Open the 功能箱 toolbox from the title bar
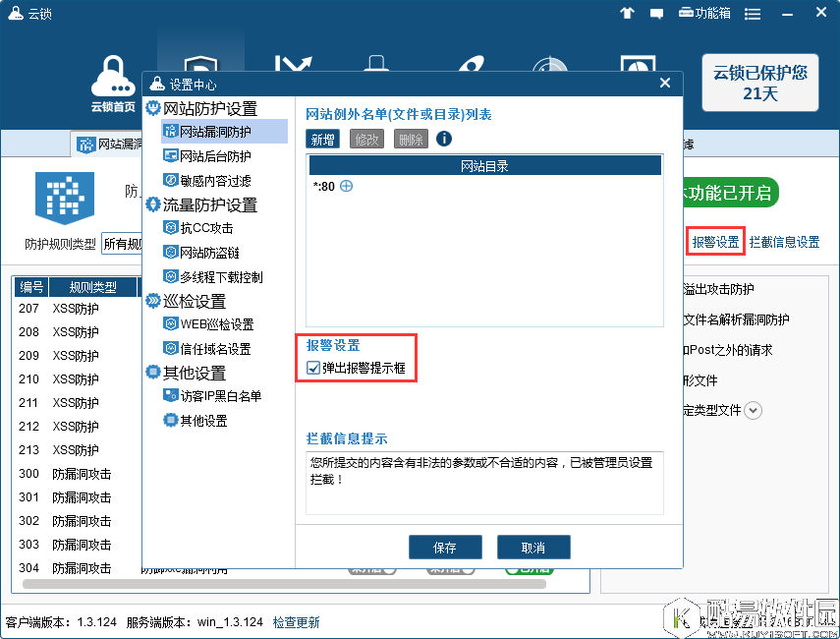 pos(704,13)
